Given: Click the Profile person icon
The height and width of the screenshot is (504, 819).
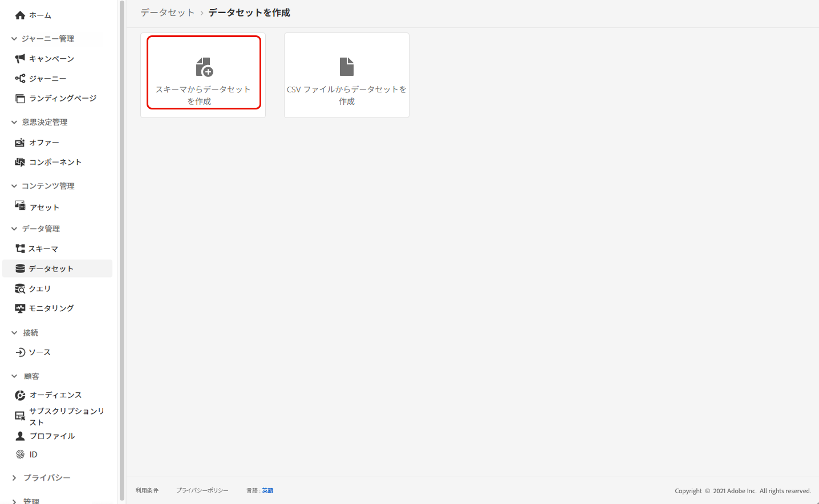Looking at the screenshot, I should [x=20, y=436].
